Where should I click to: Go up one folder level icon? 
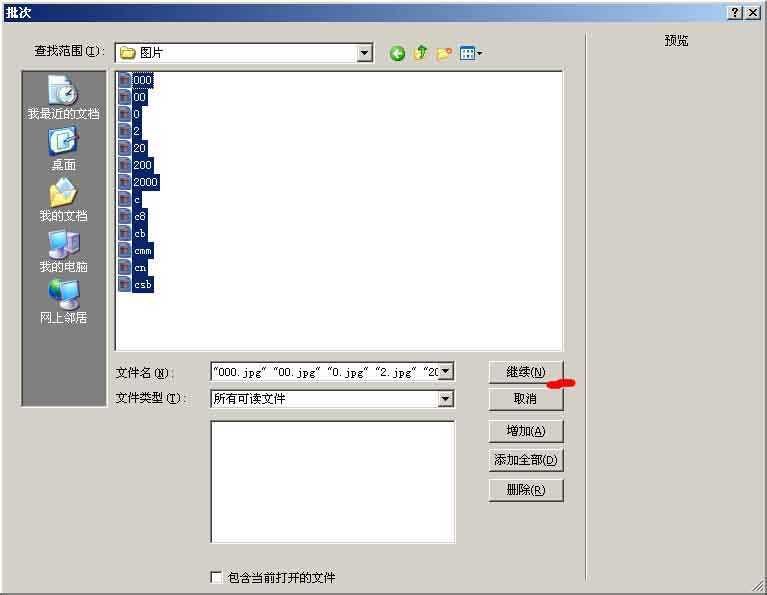coord(421,53)
